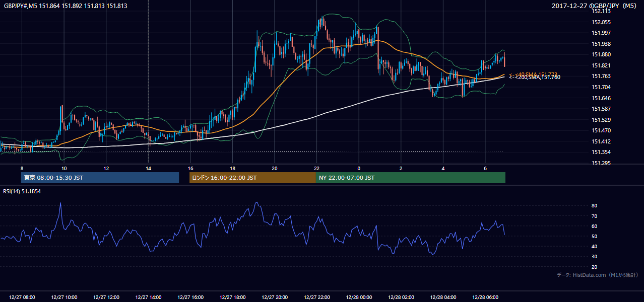The image size is (644, 302).
Task: Click hour 8 on the price chart time axis
Action: [x=22, y=168]
